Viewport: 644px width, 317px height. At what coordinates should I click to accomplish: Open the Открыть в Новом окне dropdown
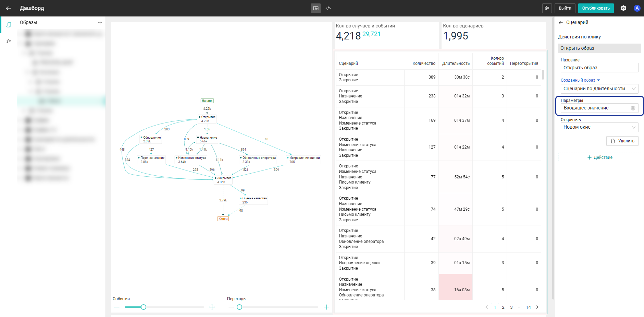coord(599,127)
